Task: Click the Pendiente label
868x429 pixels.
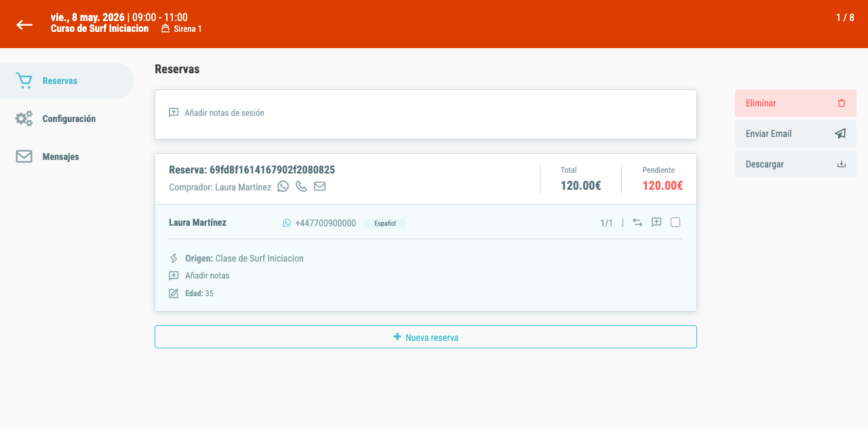Action: coord(658,170)
